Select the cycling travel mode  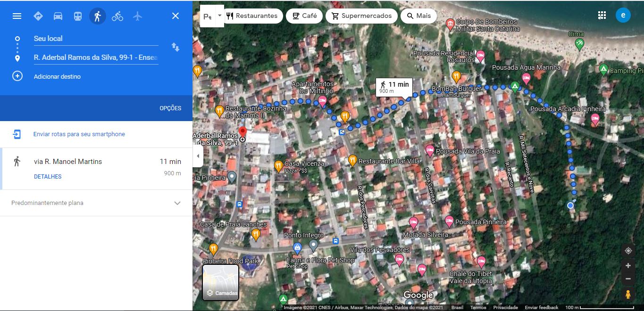click(117, 16)
